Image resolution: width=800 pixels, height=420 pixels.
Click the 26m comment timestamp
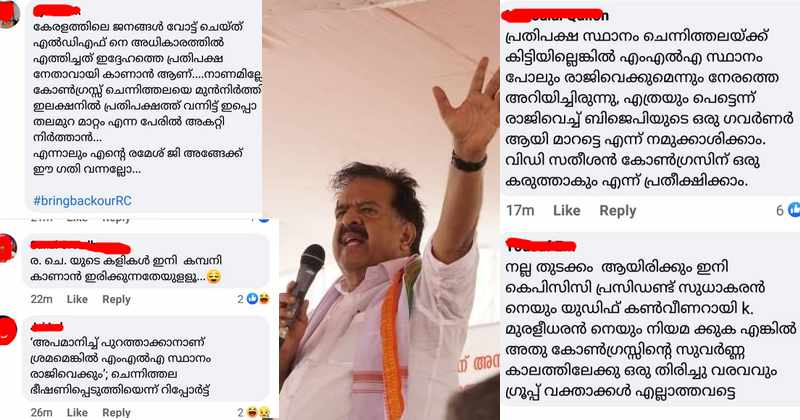(x=41, y=412)
